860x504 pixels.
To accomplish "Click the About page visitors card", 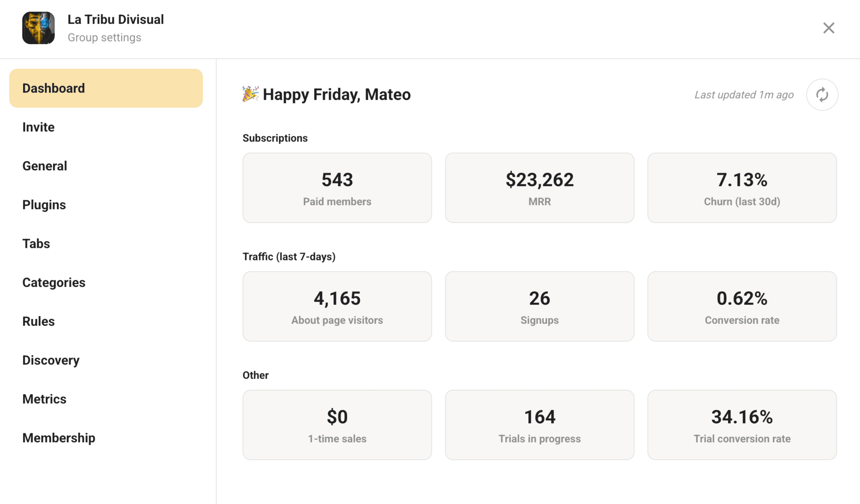I will pos(337,306).
